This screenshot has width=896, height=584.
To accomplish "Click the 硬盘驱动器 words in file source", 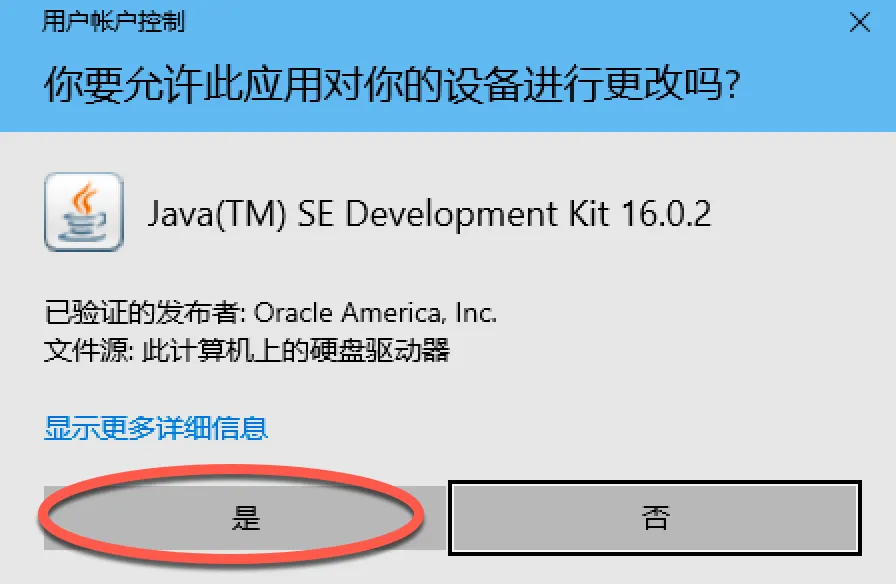I will point(380,350).
